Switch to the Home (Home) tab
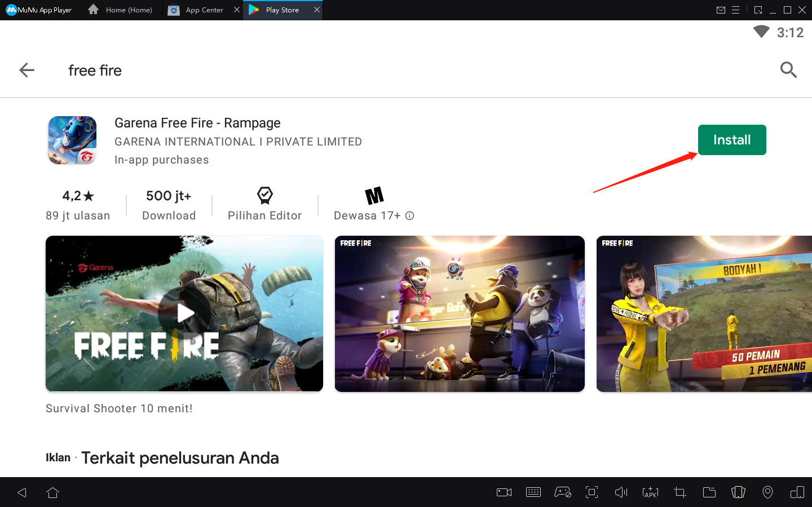 [120, 10]
